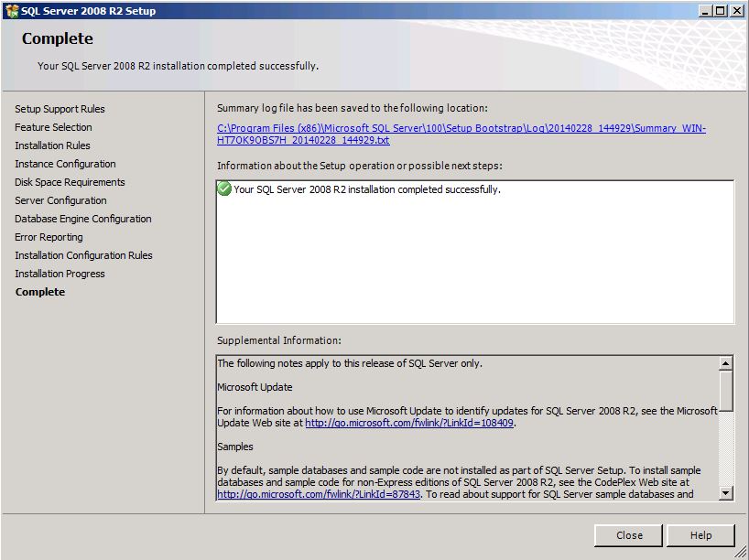Open Help for setup
Viewport: 749px width, 560px height.
pos(700,535)
